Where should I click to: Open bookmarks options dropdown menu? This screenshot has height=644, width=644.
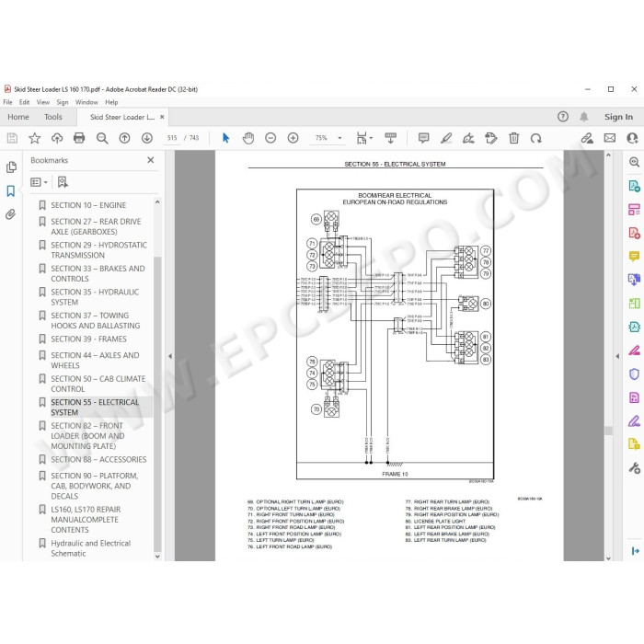click(39, 182)
